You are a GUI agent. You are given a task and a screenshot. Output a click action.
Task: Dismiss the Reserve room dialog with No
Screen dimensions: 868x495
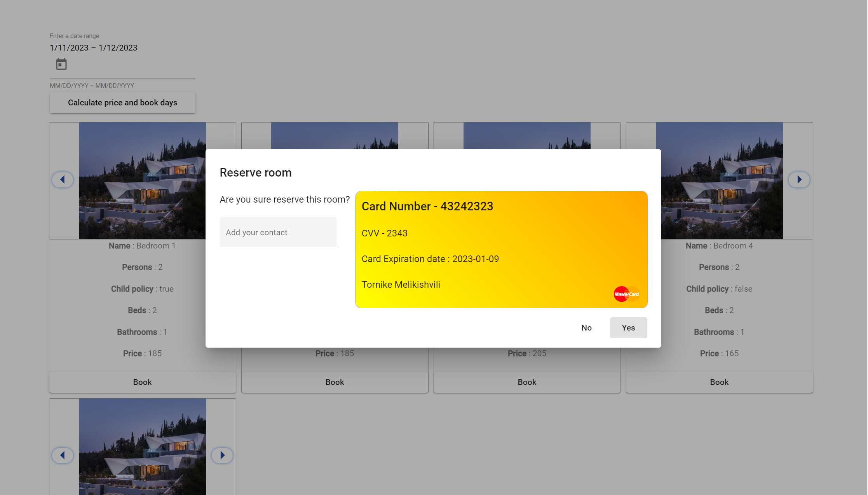point(586,327)
